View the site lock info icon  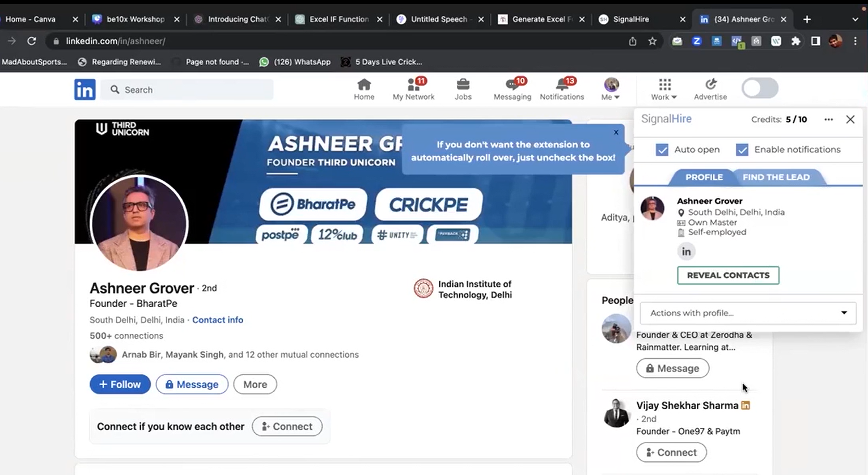click(x=56, y=41)
